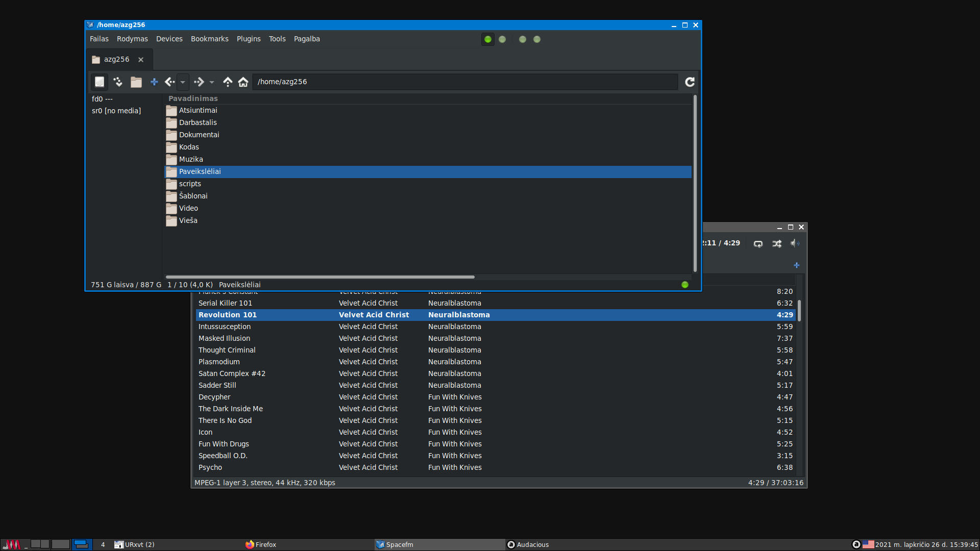Image resolution: width=980 pixels, height=551 pixels.
Task: Select the Paveikslėliai folder
Action: coord(428,171)
